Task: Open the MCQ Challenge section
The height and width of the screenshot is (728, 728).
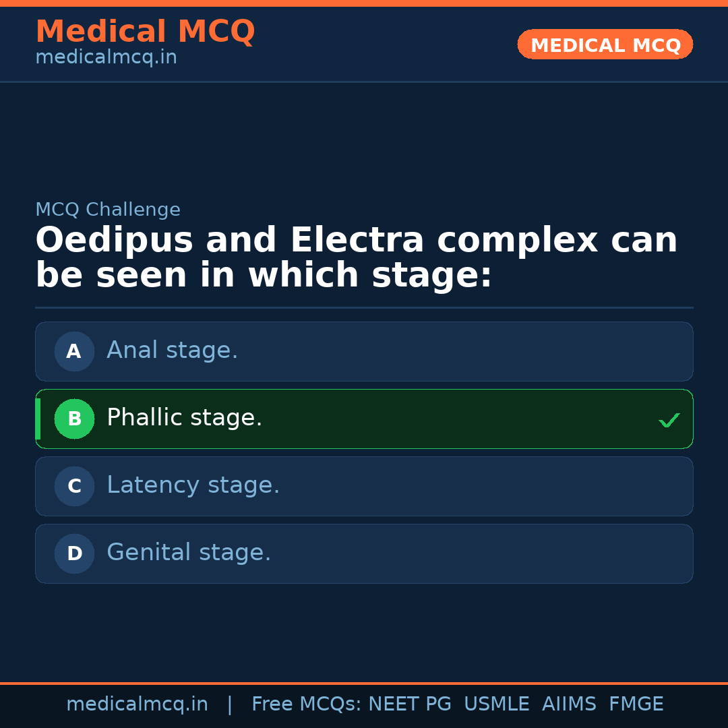Action: pos(108,210)
